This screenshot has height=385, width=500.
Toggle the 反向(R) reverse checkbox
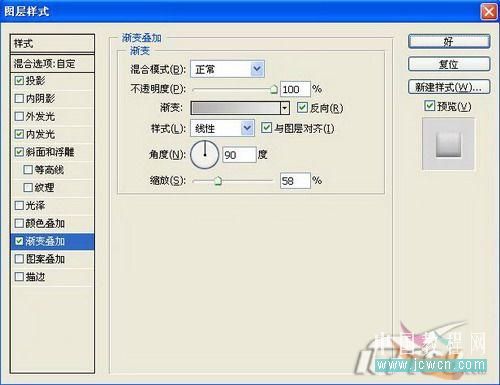click(302, 107)
